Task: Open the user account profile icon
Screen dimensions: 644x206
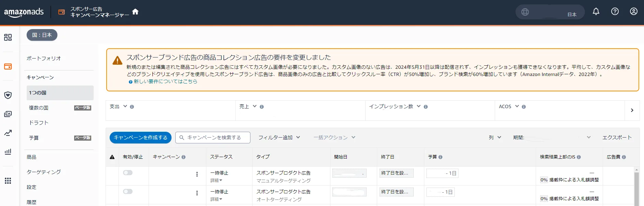Action: 633,12
